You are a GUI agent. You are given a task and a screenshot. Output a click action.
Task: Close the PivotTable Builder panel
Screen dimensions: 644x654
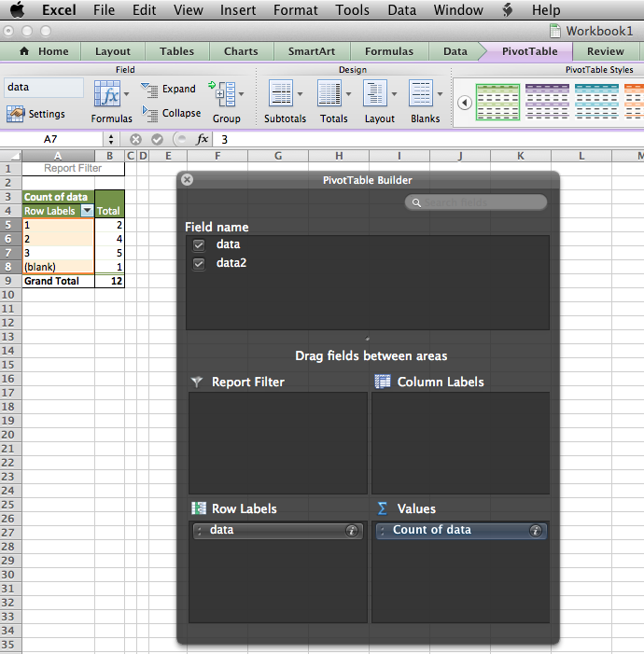click(x=187, y=180)
